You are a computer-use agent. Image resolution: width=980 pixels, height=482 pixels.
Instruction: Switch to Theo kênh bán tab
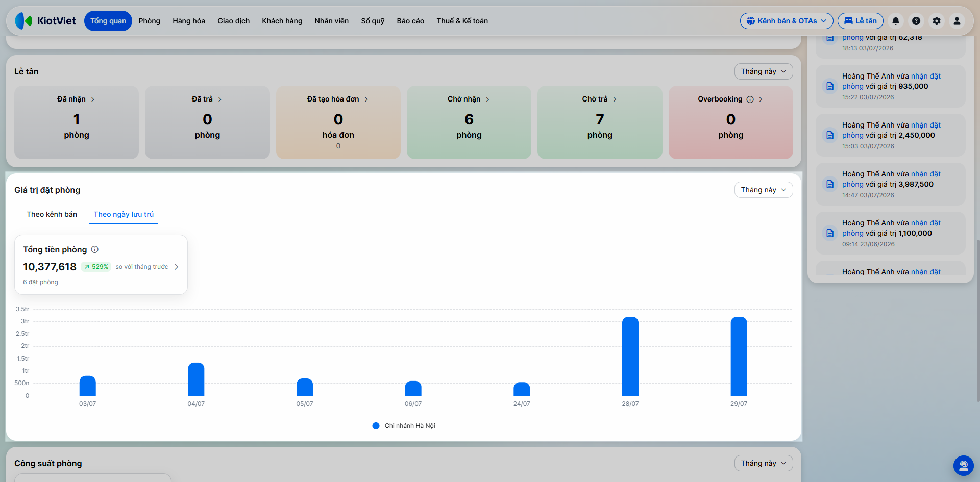pyautogui.click(x=52, y=214)
